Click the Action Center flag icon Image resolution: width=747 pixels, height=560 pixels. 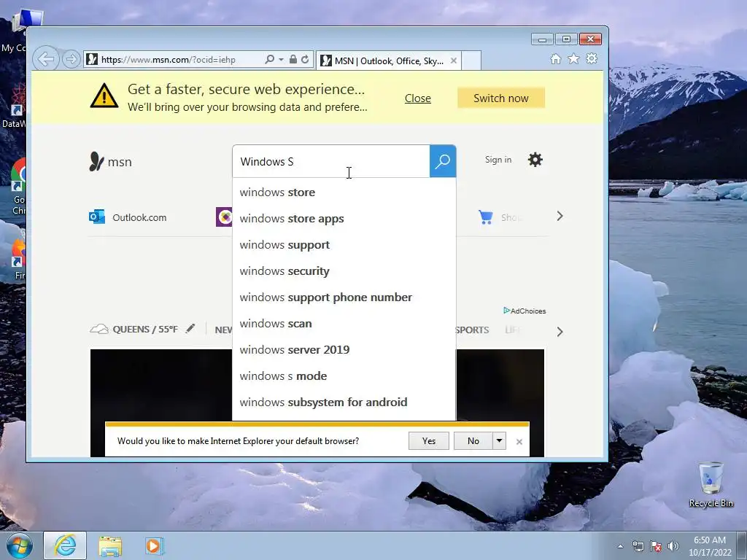click(x=656, y=546)
